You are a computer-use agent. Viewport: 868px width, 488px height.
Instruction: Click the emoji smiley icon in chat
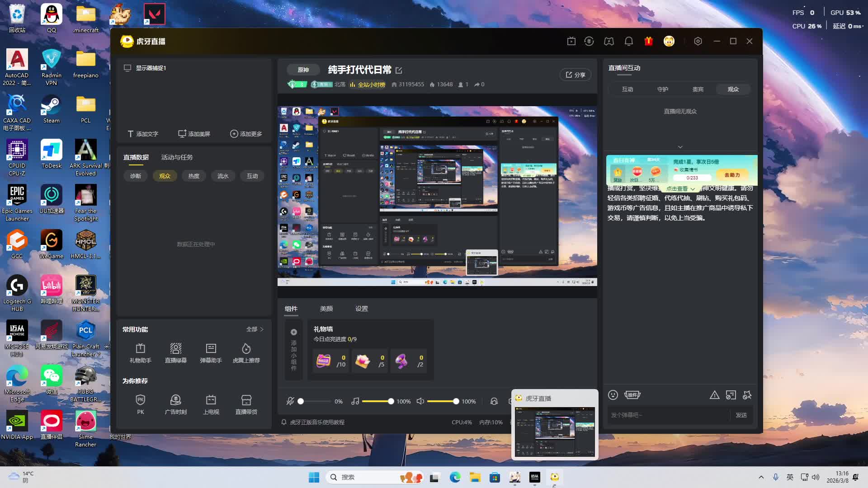point(613,395)
